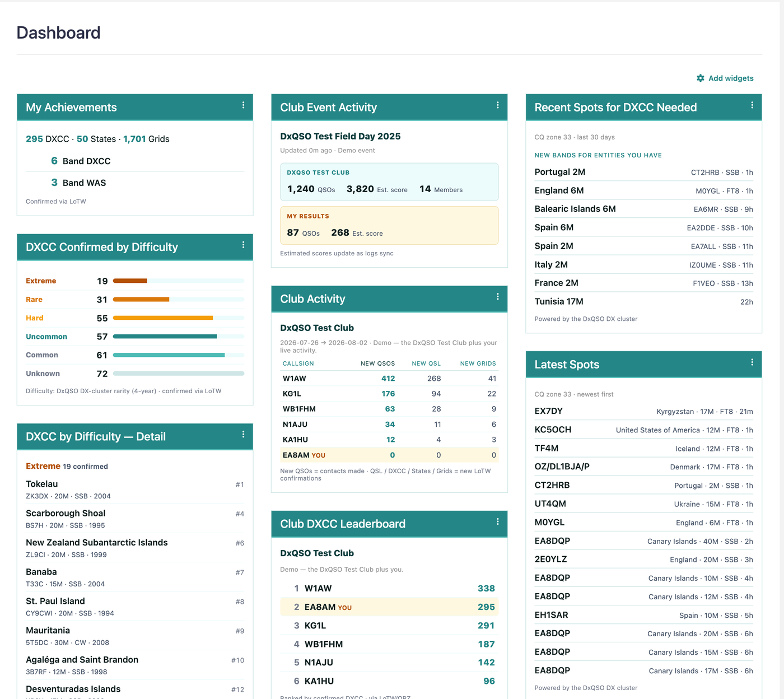The height and width of the screenshot is (699, 784).
Task: Click the Common difficulty progress bar
Action: (x=179, y=355)
